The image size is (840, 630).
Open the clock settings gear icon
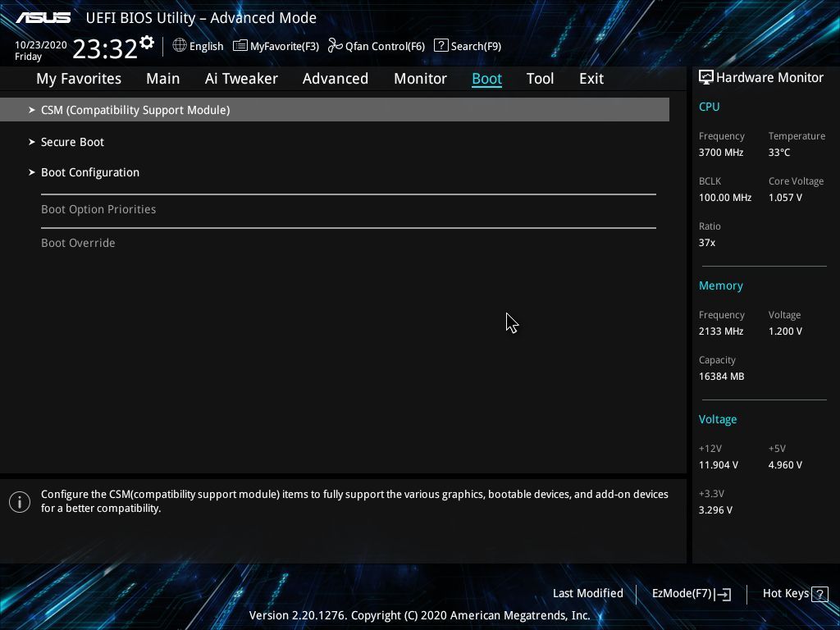(146, 43)
